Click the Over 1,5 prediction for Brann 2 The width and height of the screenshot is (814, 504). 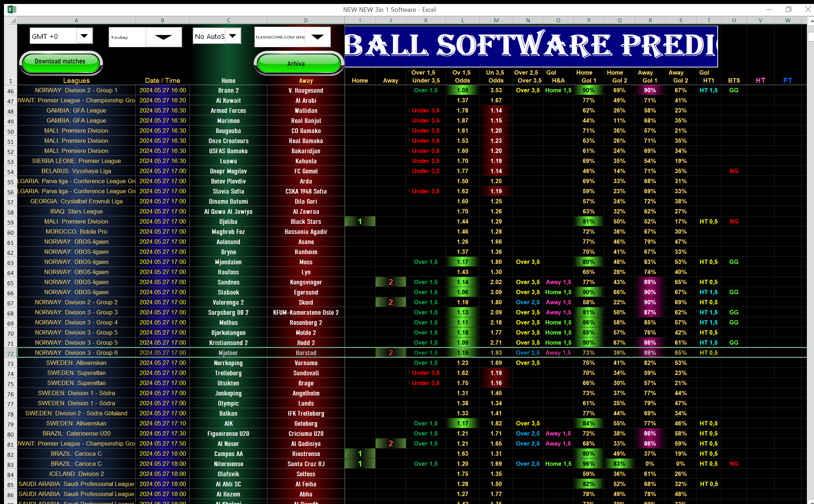coord(426,90)
